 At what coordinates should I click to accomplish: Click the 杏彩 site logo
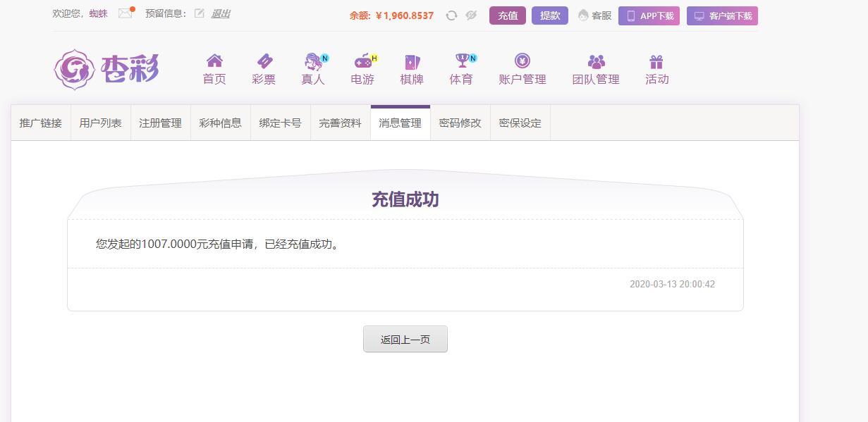(106, 69)
